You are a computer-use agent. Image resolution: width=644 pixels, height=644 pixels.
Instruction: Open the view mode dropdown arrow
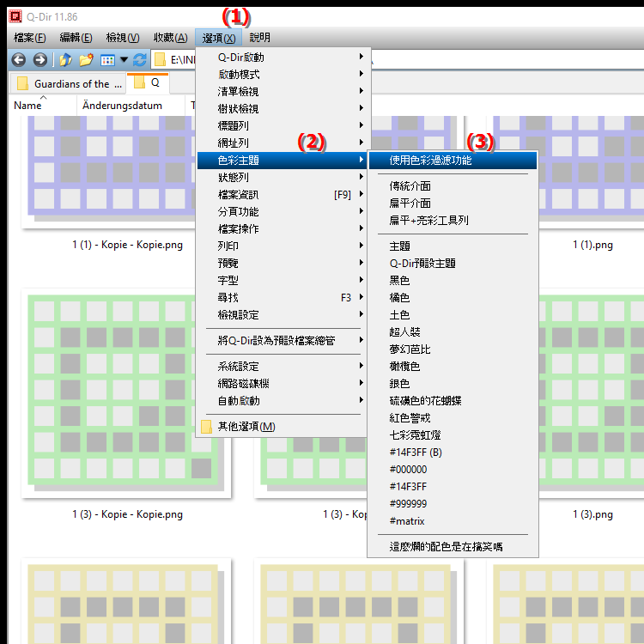(x=124, y=60)
